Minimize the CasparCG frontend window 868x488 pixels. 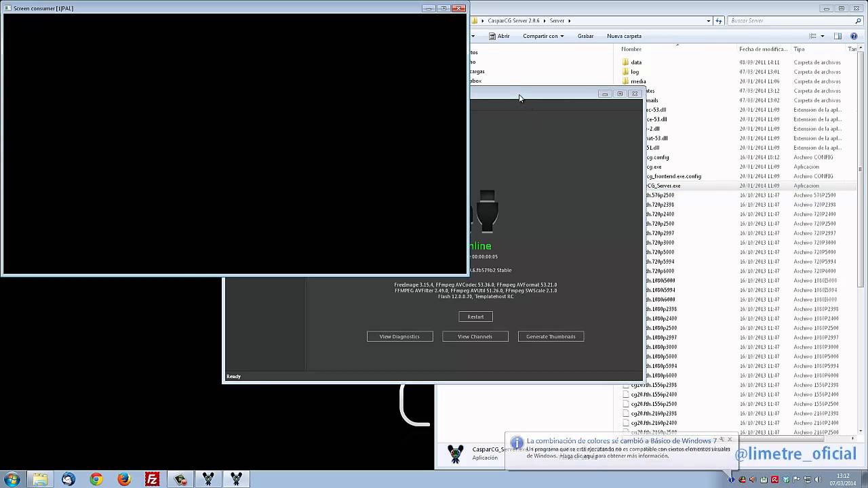(605, 94)
